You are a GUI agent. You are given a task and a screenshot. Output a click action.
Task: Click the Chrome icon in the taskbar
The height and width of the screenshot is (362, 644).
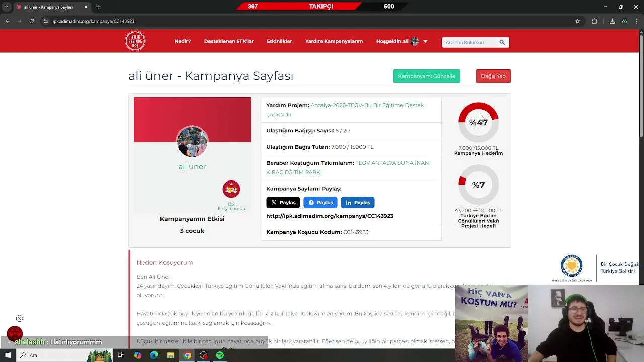tap(187, 355)
